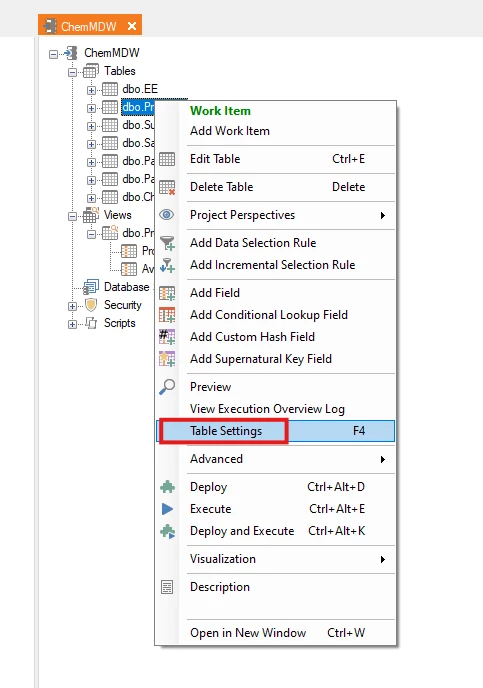Image resolution: width=483 pixels, height=688 pixels.
Task: Click the dbo.Su table icon
Action: click(110, 125)
